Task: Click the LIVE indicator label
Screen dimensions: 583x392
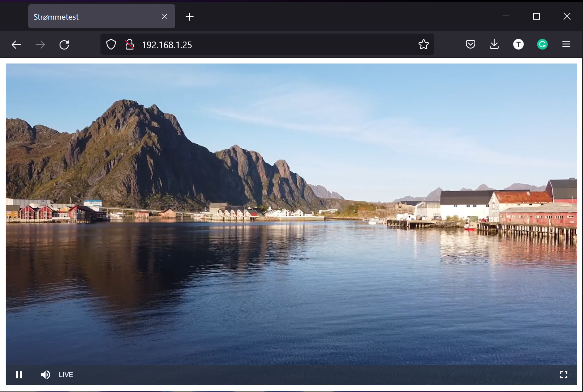Action: click(x=66, y=375)
